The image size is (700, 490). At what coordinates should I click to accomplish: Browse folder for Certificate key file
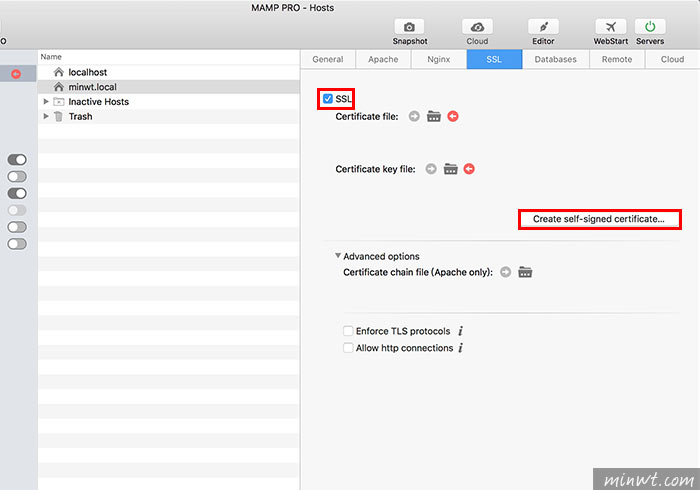[450, 169]
